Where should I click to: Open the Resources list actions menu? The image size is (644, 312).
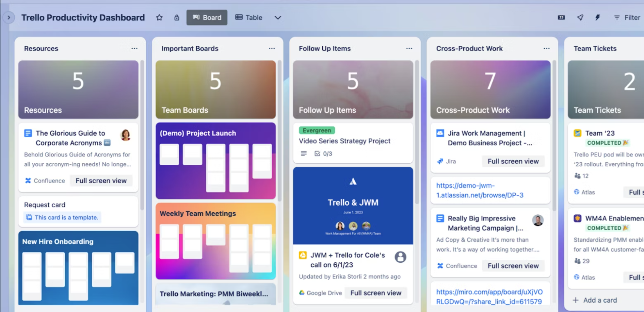tap(134, 48)
